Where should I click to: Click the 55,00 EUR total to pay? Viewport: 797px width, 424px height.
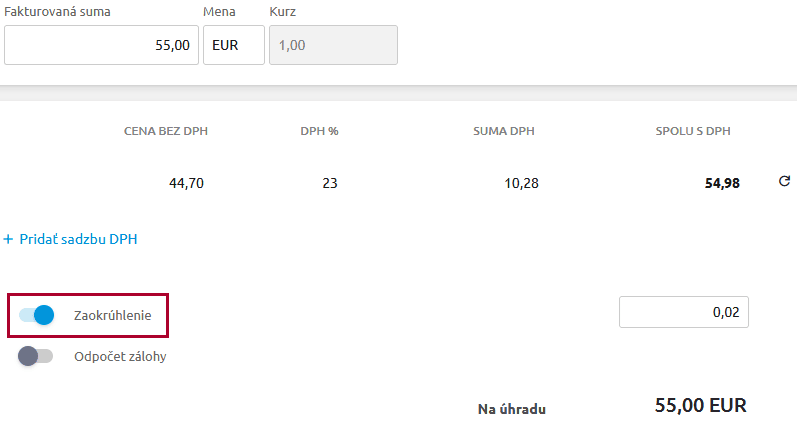point(700,406)
